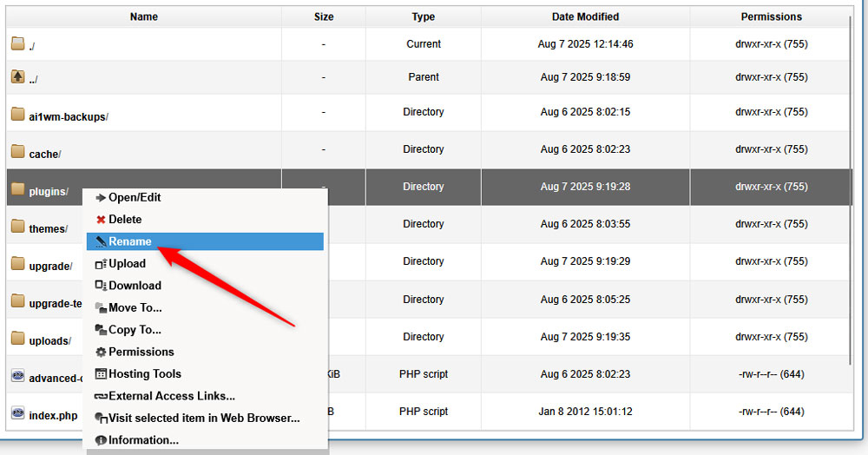Click the current directory ./ folder icon
The width and height of the screenshot is (868, 455).
tap(17, 43)
